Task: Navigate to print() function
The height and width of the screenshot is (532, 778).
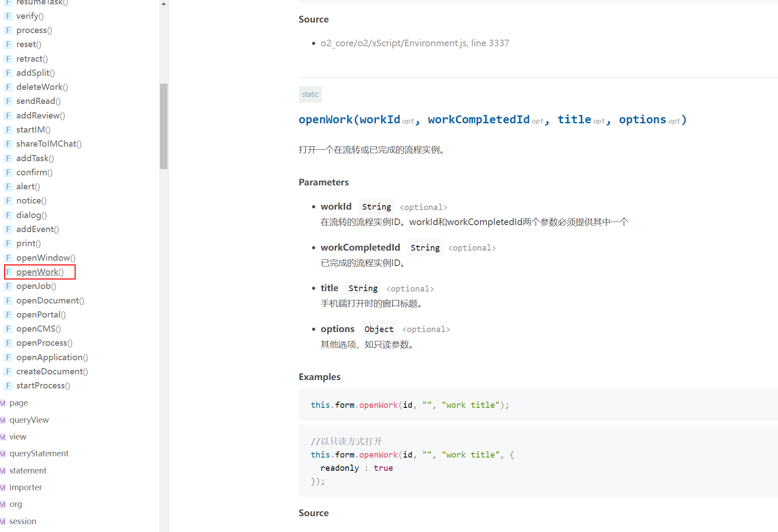Action: 29,244
